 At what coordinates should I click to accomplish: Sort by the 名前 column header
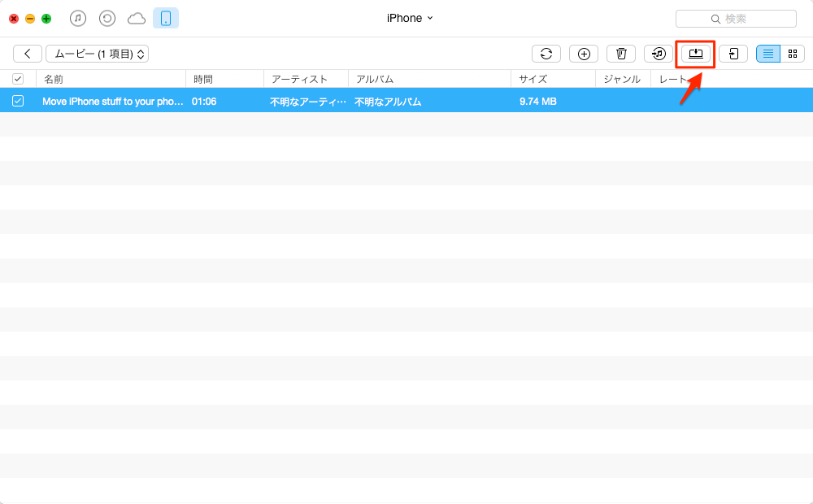[111, 79]
